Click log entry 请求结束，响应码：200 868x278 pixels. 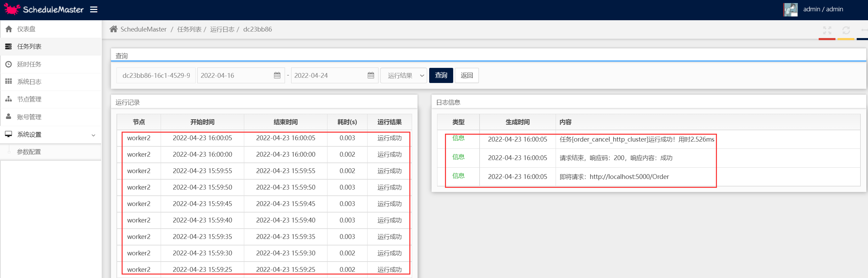(649, 158)
